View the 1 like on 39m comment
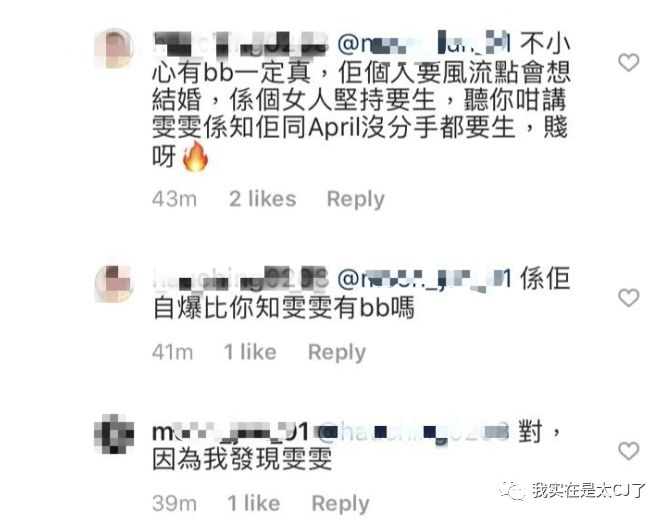Screen dimensions: 668x520 253,503
